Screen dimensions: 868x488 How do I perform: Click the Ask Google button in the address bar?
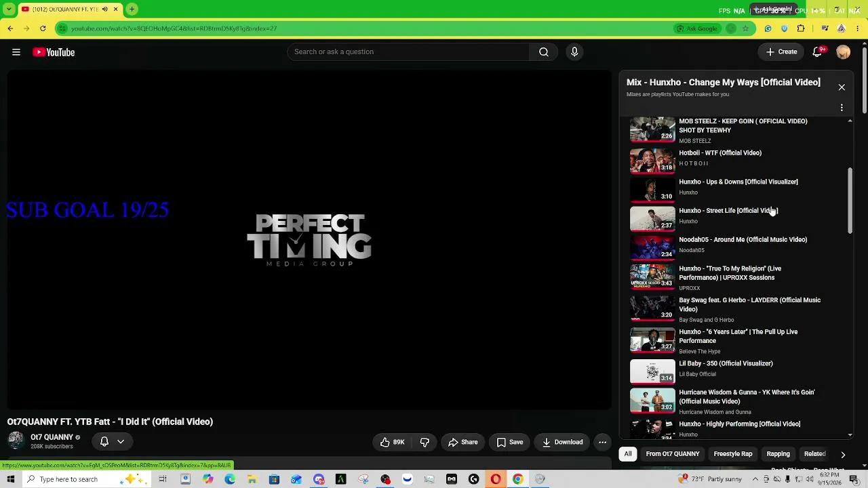coord(696,28)
